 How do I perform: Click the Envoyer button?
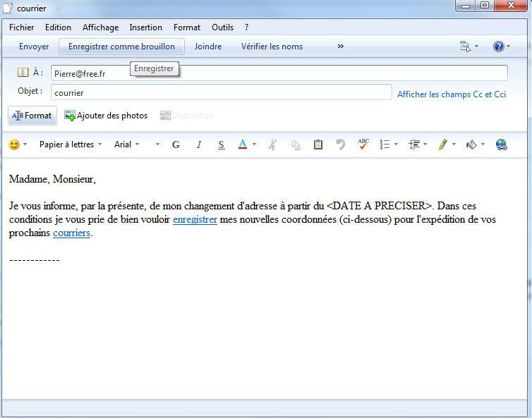34,47
